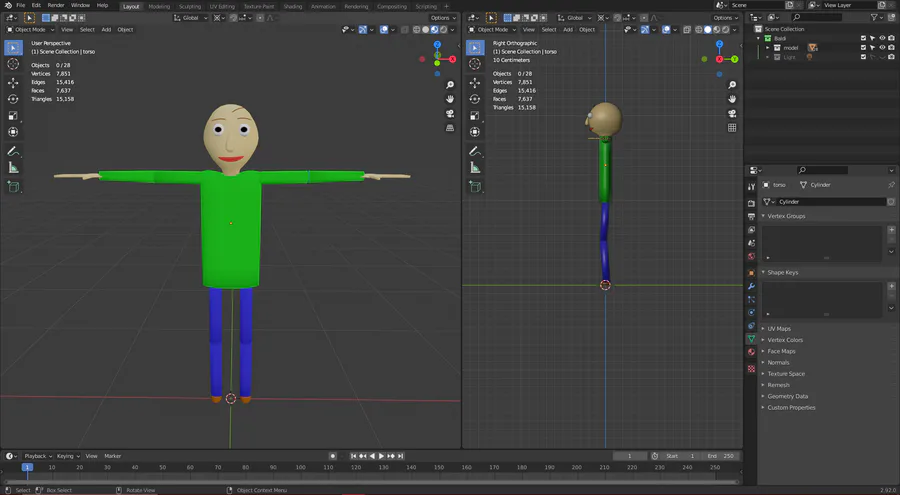This screenshot has width=900, height=495.
Task: Click the Options button in left viewport
Action: pos(443,18)
